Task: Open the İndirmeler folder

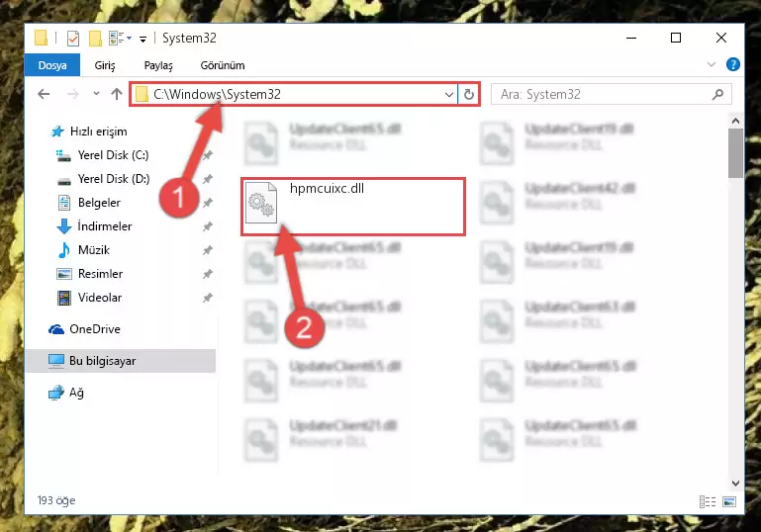Action: (x=104, y=226)
